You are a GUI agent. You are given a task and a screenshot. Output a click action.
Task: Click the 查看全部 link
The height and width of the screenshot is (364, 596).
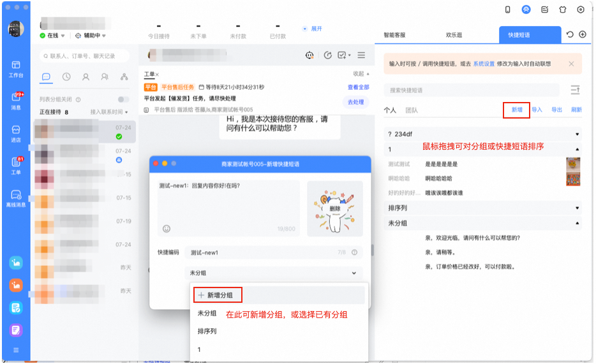[x=359, y=87]
